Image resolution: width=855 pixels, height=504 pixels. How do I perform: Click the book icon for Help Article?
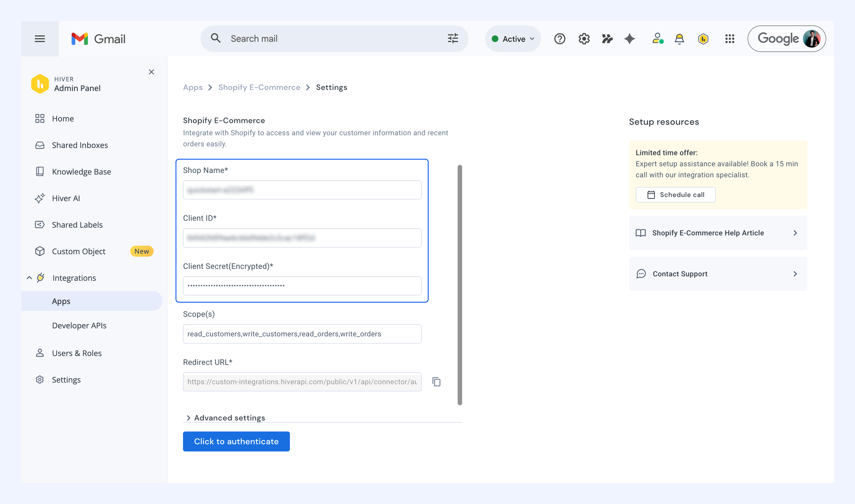(641, 233)
